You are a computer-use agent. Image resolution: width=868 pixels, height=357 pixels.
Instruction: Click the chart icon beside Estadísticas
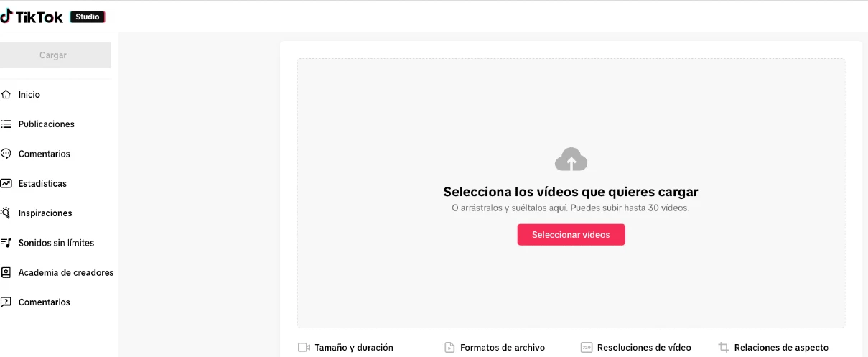[6, 183]
